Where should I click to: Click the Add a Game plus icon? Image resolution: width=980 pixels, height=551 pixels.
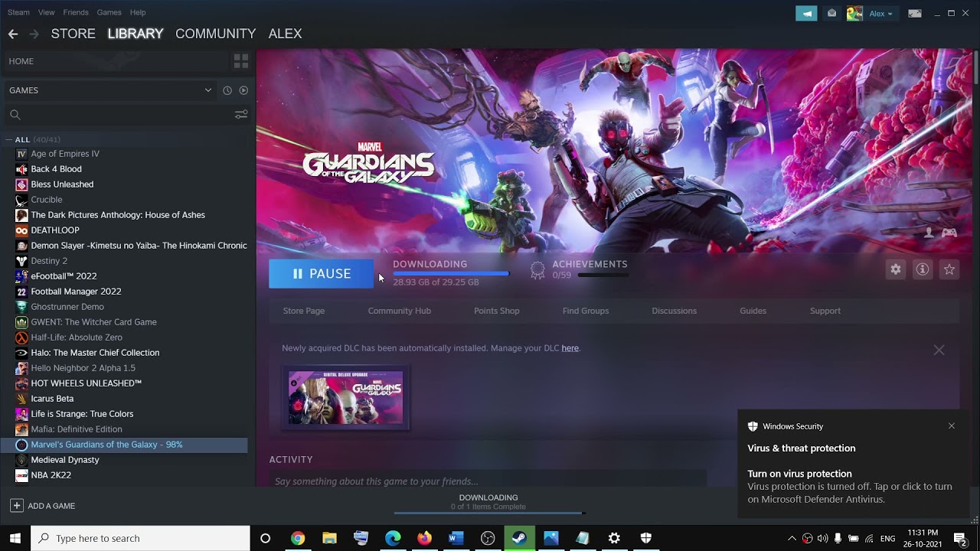coord(16,506)
